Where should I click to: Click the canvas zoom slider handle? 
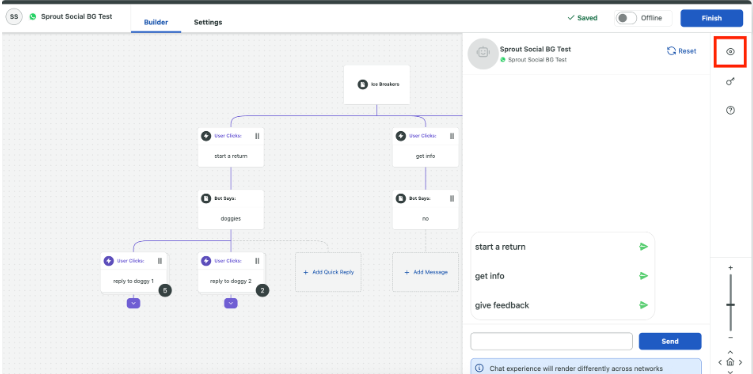coord(730,305)
